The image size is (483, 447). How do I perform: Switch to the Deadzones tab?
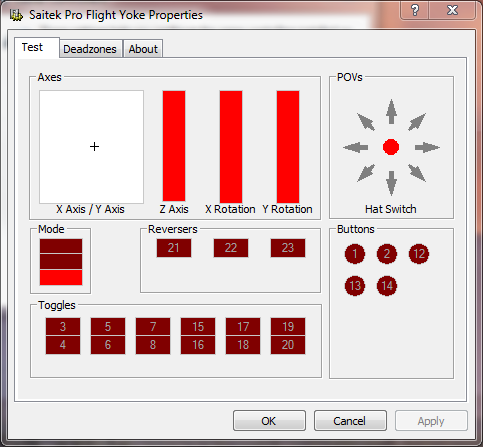[x=90, y=49]
